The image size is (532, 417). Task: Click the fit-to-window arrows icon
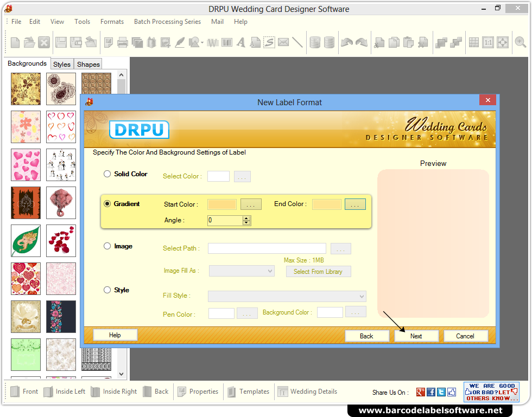503,43
